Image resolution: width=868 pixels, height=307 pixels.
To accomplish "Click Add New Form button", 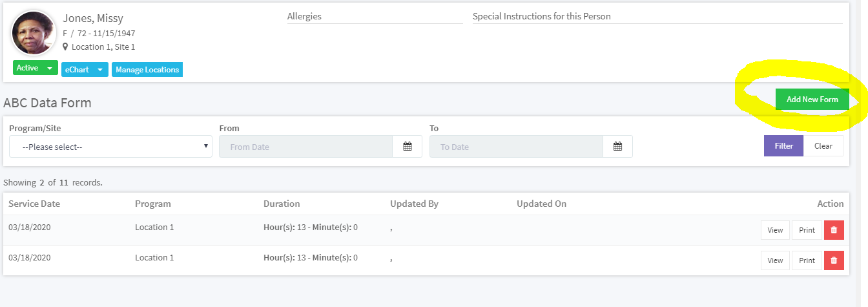I will (812, 100).
